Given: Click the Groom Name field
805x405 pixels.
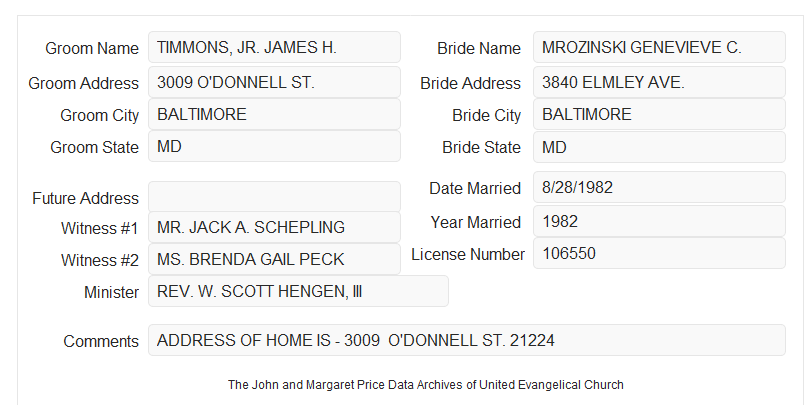Looking at the screenshot, I should click(x=274, y=47).
